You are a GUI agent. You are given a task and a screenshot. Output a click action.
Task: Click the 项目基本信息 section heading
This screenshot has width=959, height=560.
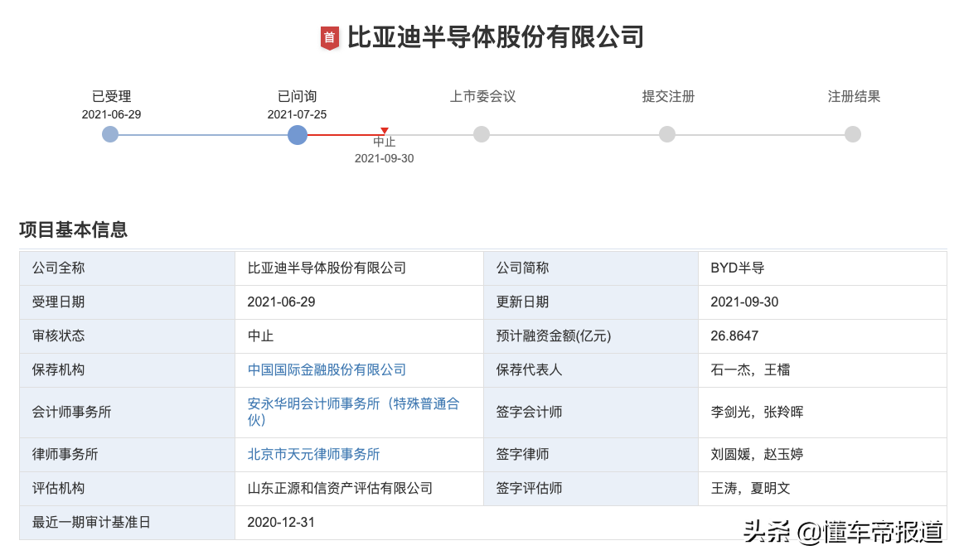coord(74,229)
